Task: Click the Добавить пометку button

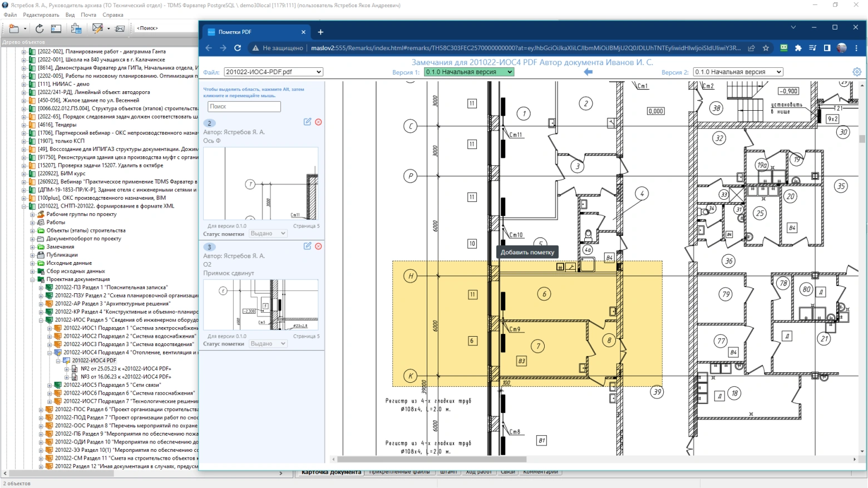Action: pos(527,252)
